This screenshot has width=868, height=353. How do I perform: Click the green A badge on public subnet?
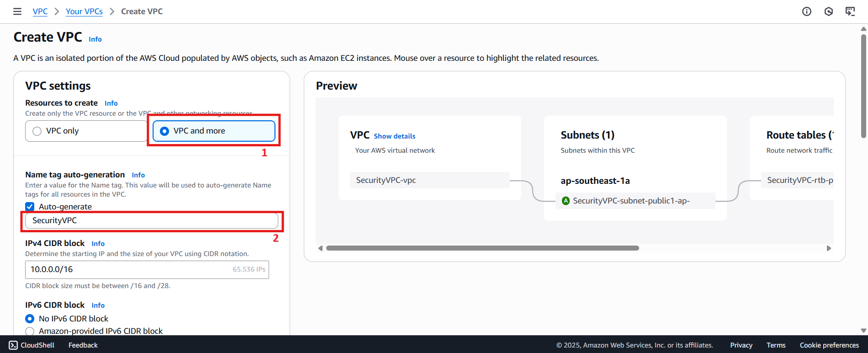(566, 201)
